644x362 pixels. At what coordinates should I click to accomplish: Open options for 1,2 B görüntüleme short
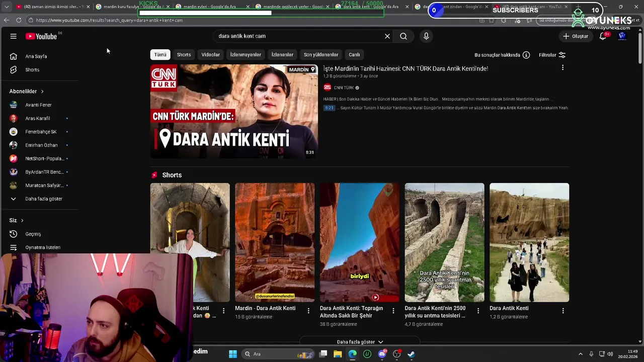tap(563, 311)
